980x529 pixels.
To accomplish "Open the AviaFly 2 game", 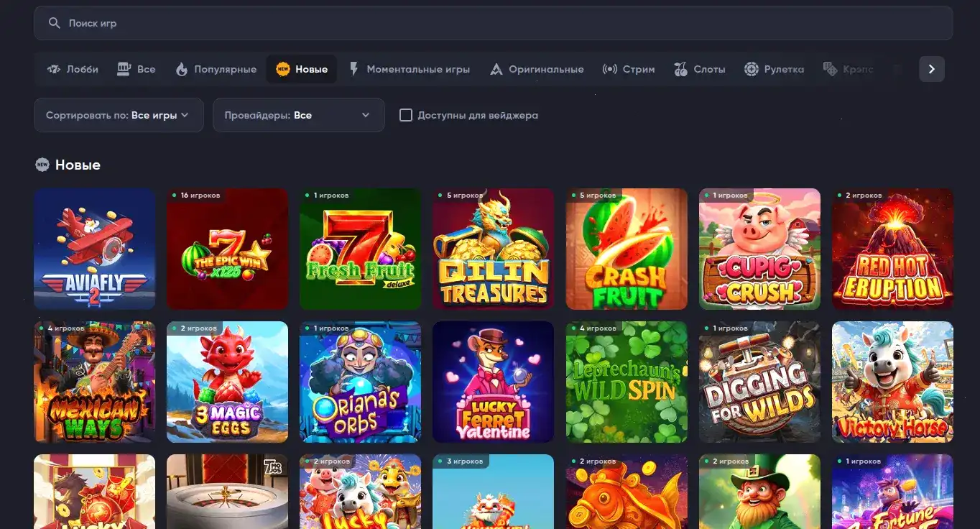I will click(94, 249).
